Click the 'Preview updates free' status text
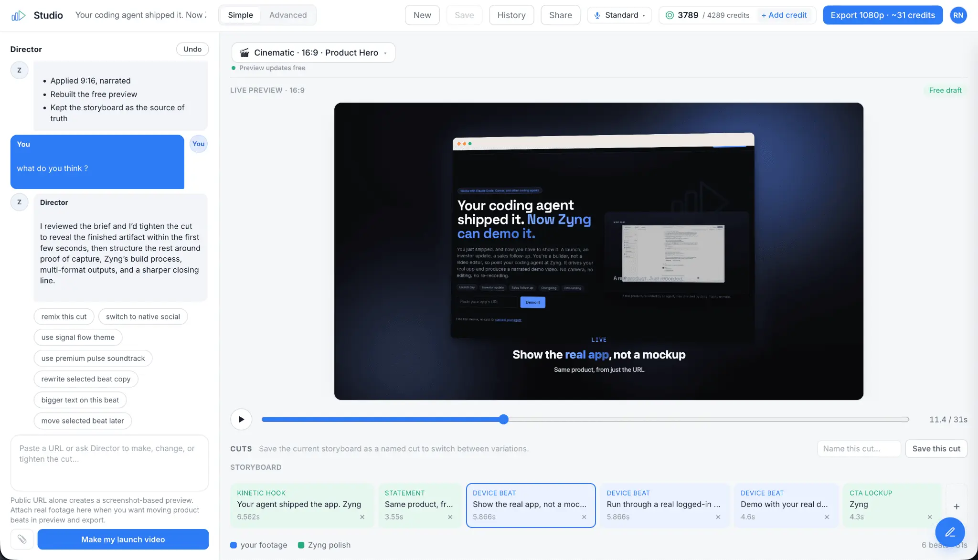Viewport: 978px width, 560px height. [272, 68]
